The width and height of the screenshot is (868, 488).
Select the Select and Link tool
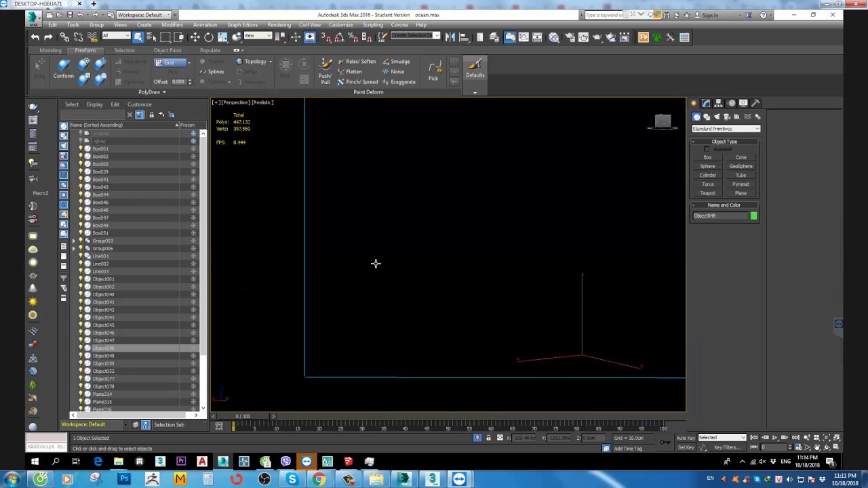coord(64,37)
